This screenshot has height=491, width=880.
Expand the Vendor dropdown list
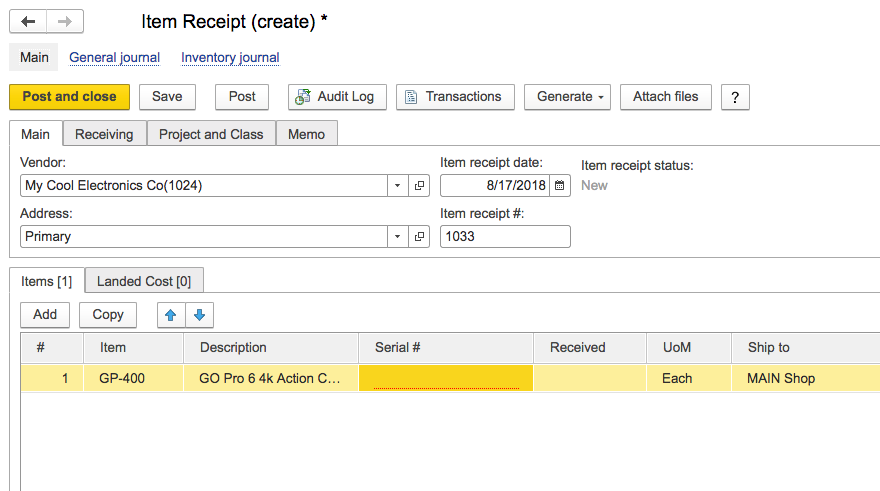coord(397,186)
